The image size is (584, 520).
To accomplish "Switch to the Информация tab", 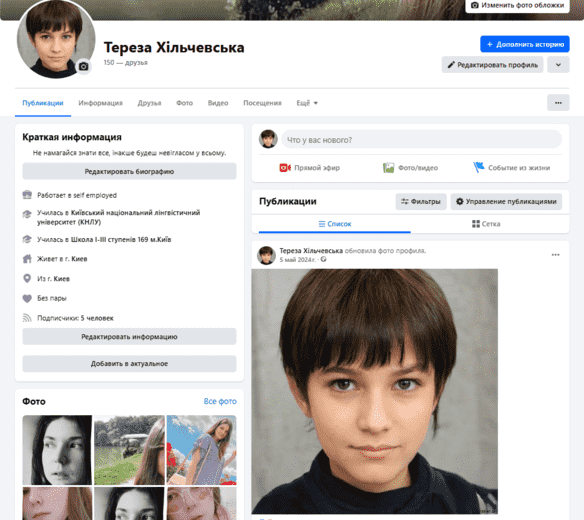I will pos(100,103).
